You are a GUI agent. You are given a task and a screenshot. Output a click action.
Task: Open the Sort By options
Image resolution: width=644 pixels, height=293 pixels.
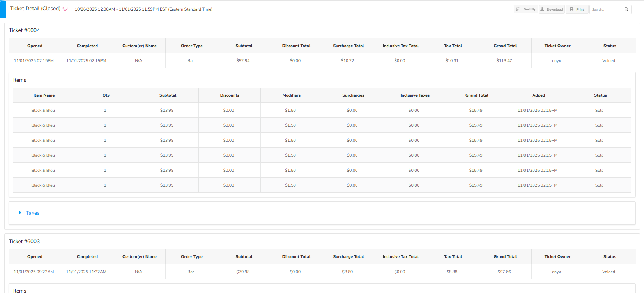pyautogui.click(x=525, y=9)
